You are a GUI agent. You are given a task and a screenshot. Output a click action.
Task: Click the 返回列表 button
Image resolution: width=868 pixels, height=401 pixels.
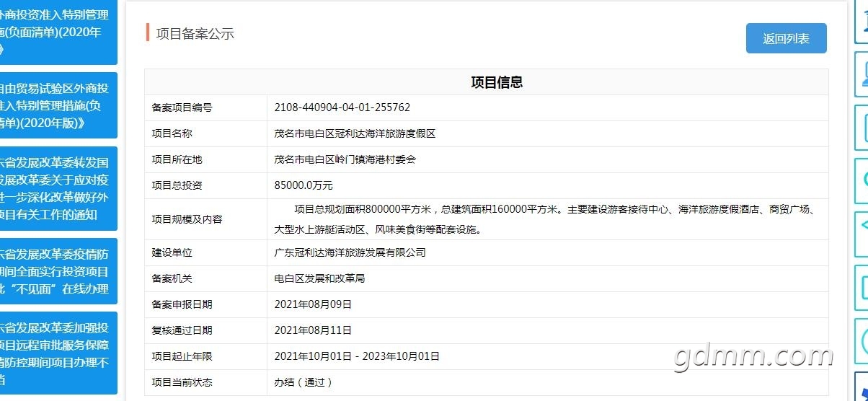[x=786, y=39]
